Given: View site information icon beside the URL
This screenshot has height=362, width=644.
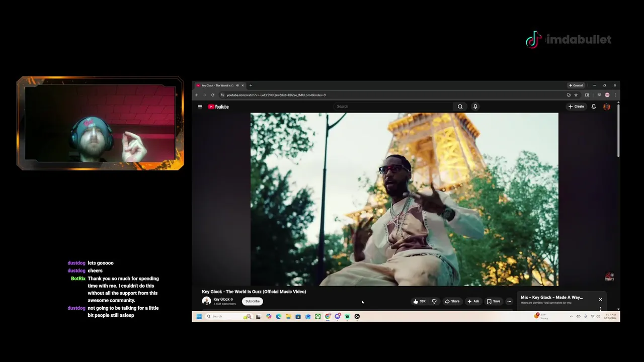Looking at the screenshot, I should coord(222,95).
